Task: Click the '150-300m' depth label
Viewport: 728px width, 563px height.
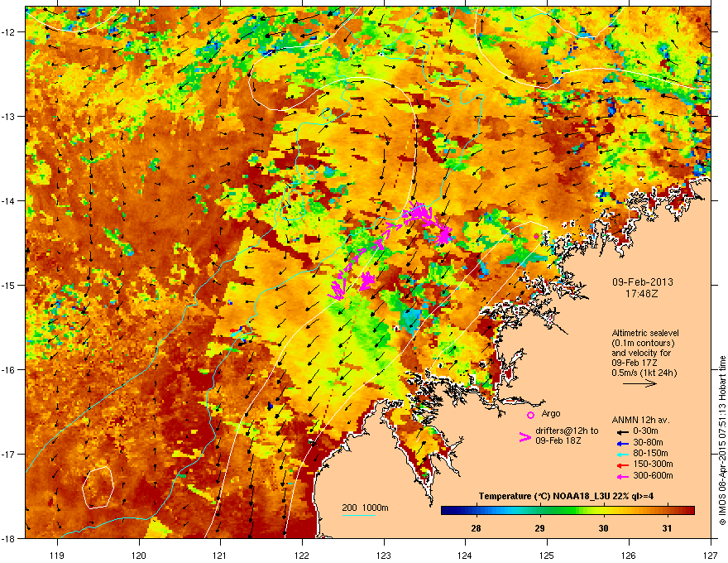Action: coord(653,464)
